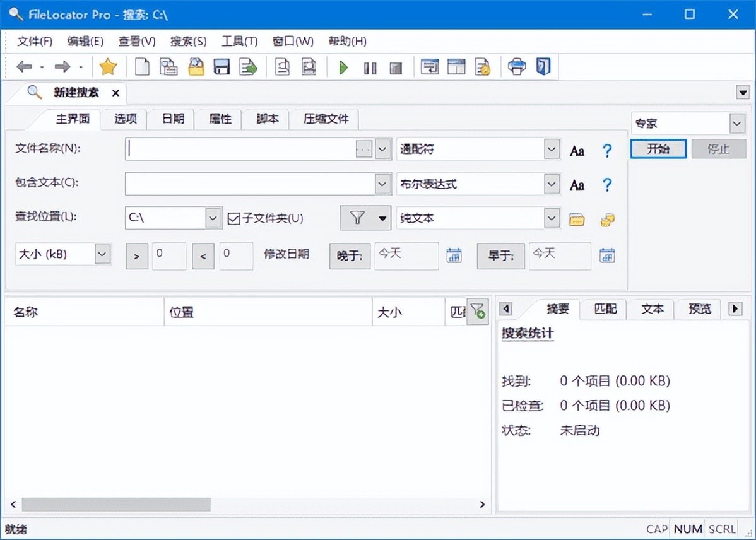Viewport: 756px width, 540px height.
Task: Toggle the 晚于 modified date button
Action: coord(350,255)
